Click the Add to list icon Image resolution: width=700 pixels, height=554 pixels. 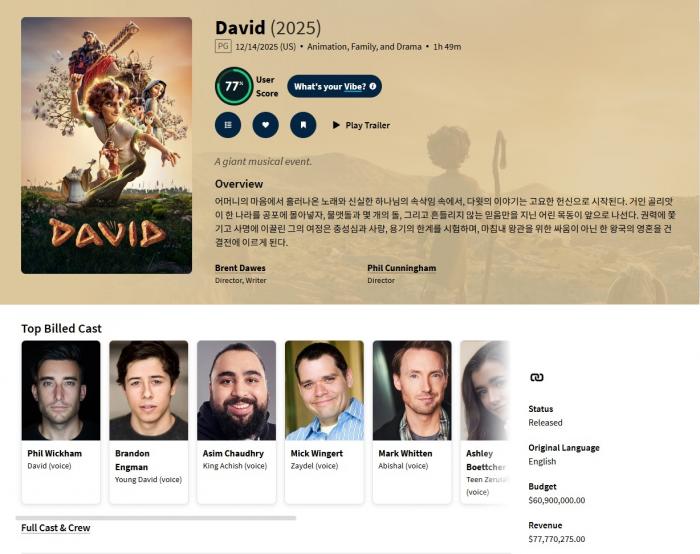(x=228, y=125)
